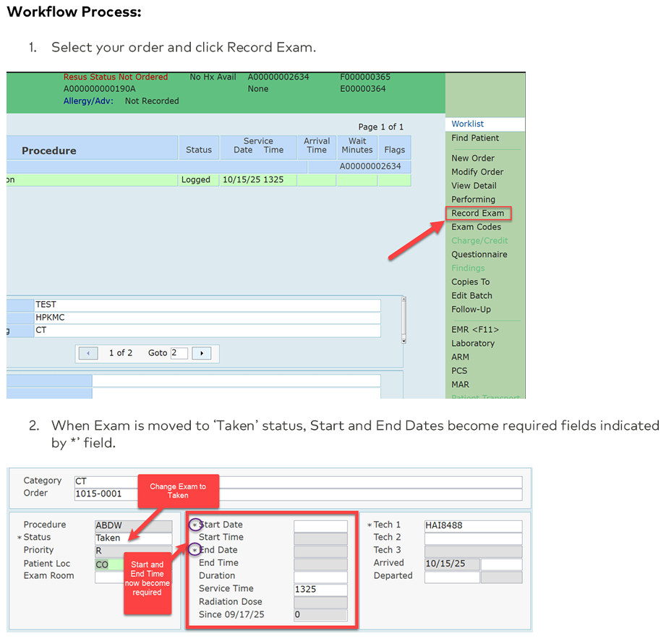Open Record Exam in the side menu
The image size is (666, 644).
tap(478, 213)
